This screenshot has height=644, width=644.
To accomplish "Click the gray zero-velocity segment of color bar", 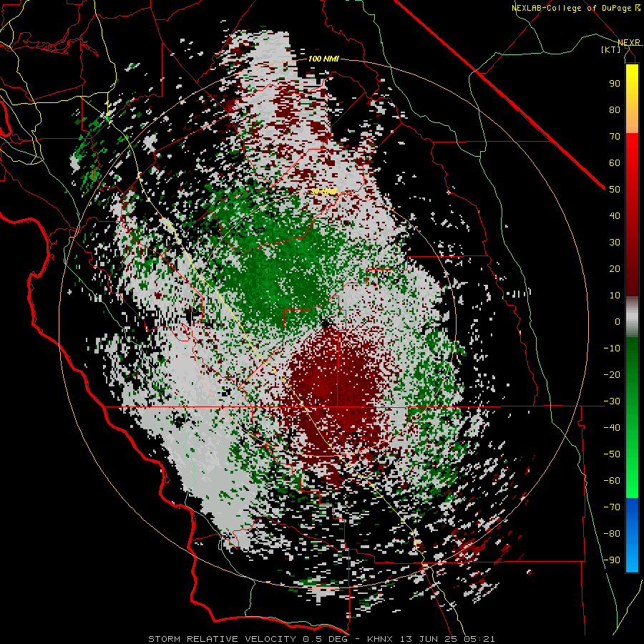I will click(632, 316).
